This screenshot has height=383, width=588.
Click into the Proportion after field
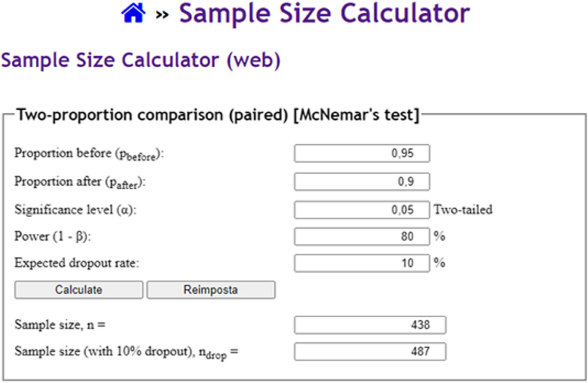tap(362, 182)
